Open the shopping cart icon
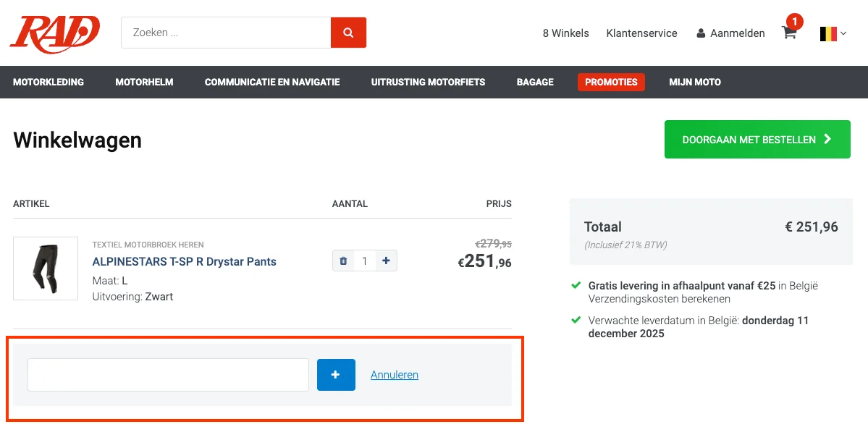 (x=789, y=33)
